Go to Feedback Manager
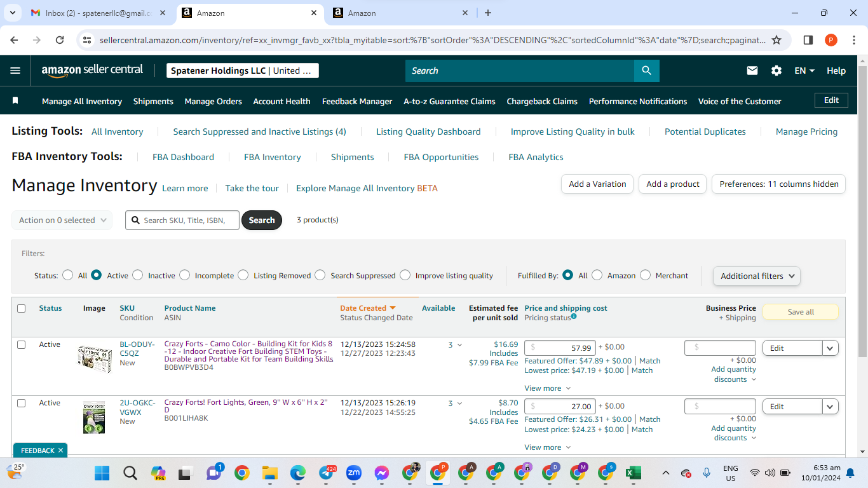The image size is (868, 488). [357, 101]
